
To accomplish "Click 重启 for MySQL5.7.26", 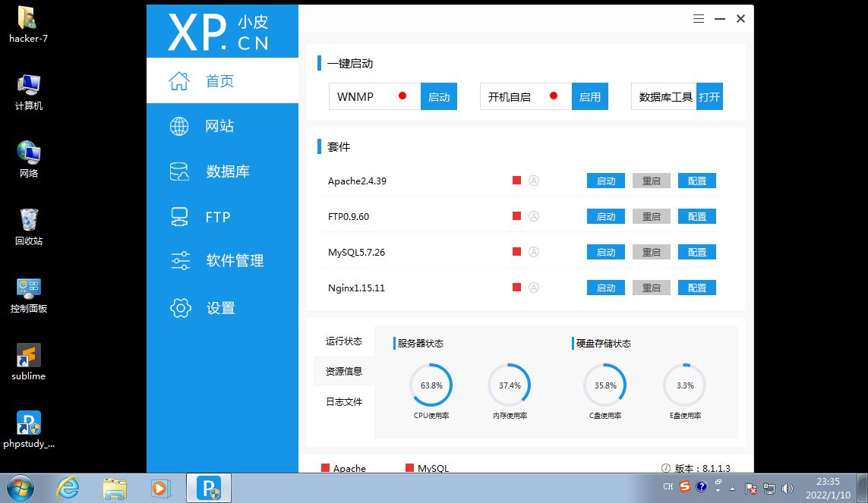I will click(x=652, y=252).
